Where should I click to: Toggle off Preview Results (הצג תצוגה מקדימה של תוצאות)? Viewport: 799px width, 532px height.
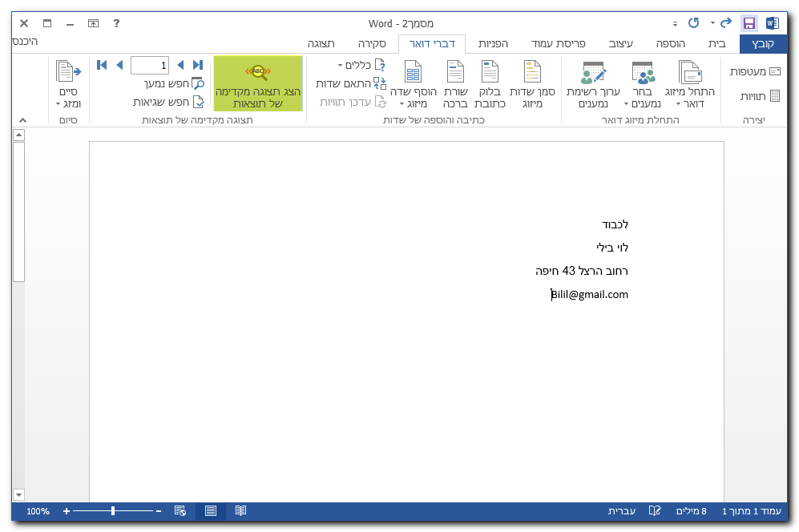click(258, 84)
